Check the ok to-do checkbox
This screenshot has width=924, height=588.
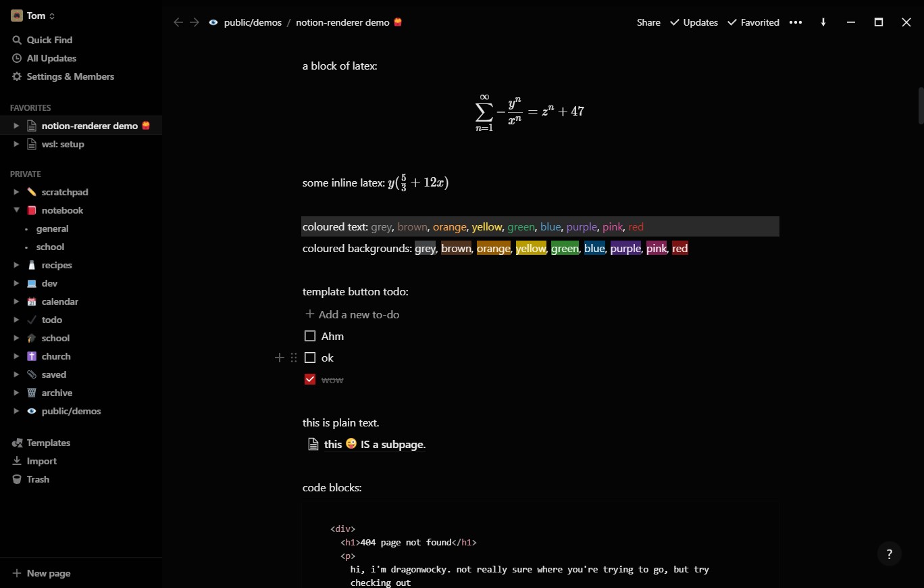click(310, 358)
